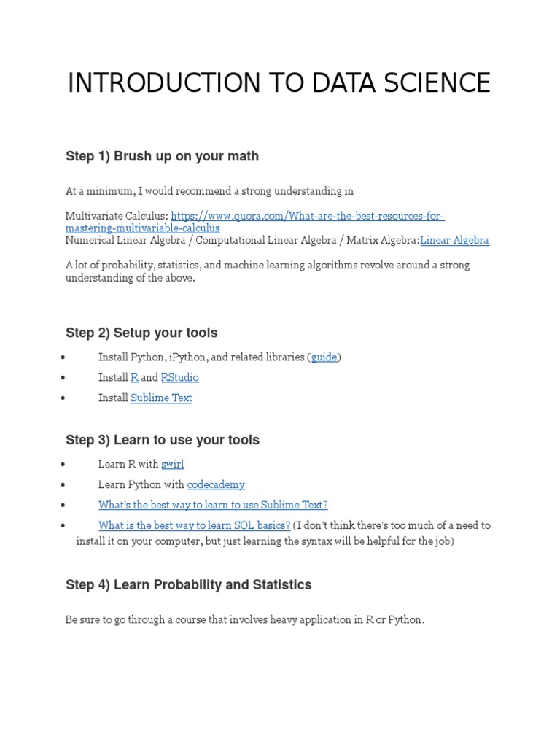
Task: Visit the codecademy link
Action: (216, 484)
